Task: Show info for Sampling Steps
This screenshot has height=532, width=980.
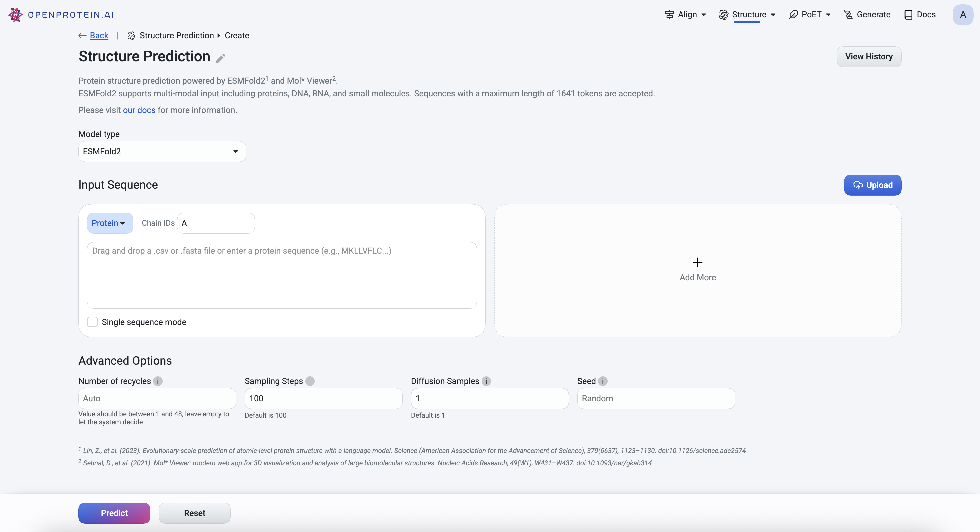Action: tap(310, 381)
